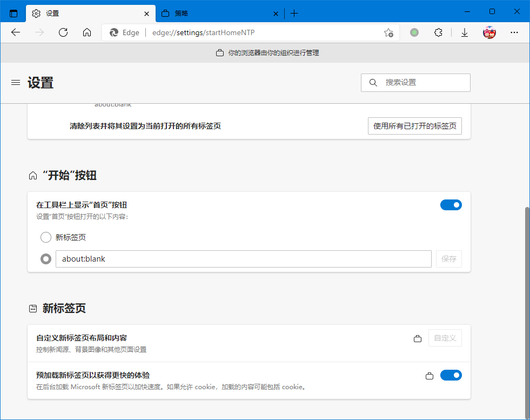530x420 pixels.
Task: Click the briefcase icon in managed banner
Action: pyautogui.click(x=220, y=53)
